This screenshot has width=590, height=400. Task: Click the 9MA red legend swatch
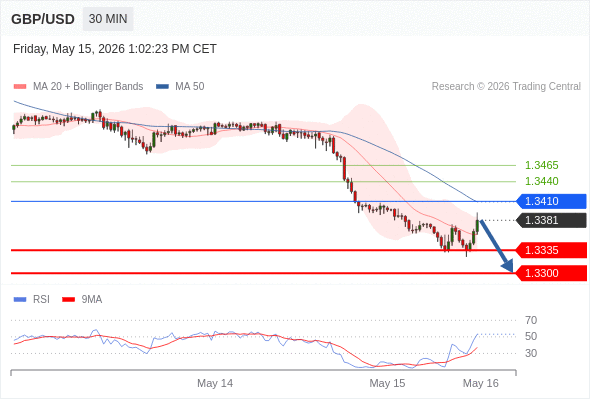[68, 300]
